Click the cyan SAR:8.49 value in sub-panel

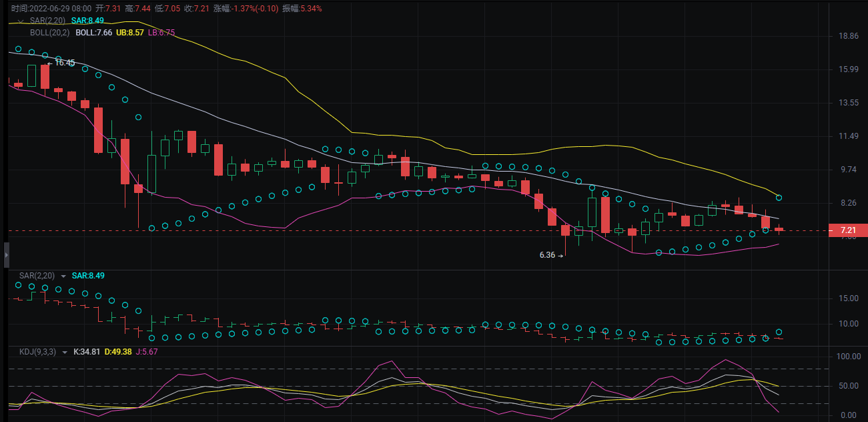[x=88, y=275]
